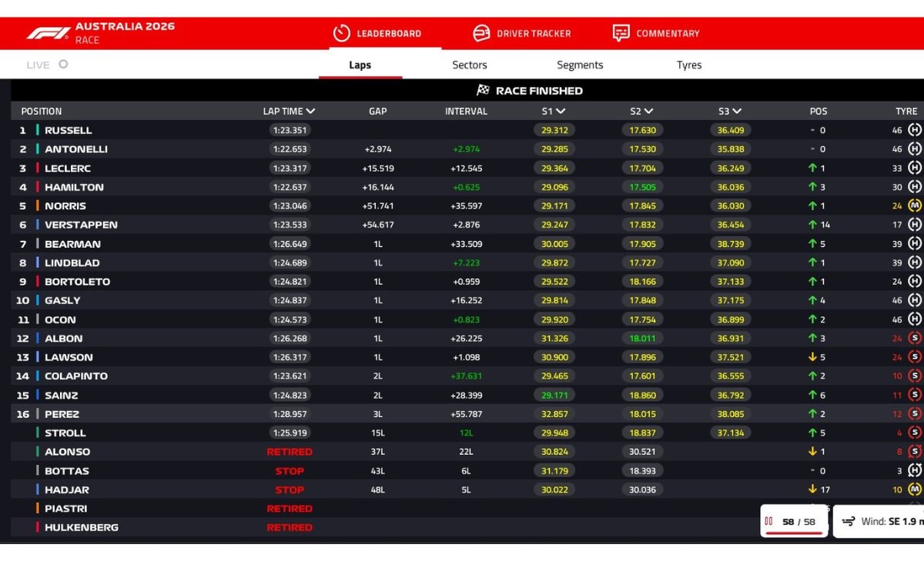Click Russell's hard tyre icon
The height and width of the screenshot is (561, 924).
(x=914, y=130)
